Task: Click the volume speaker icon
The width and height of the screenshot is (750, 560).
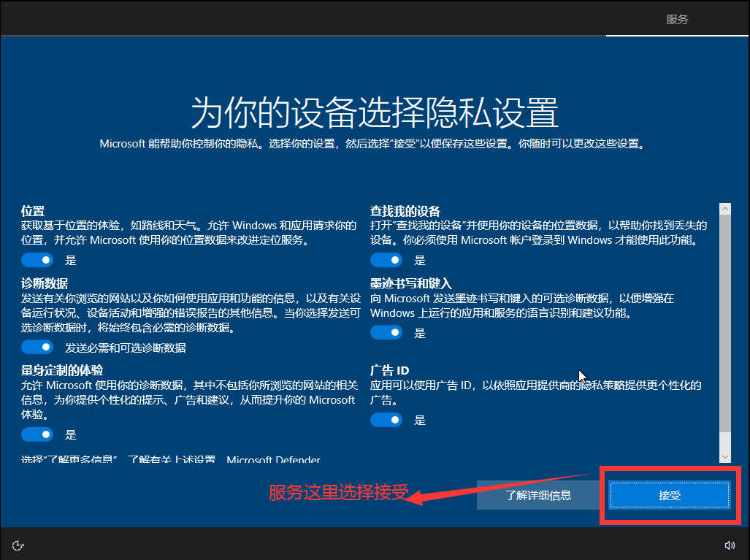Action: [x=730, y=545]
